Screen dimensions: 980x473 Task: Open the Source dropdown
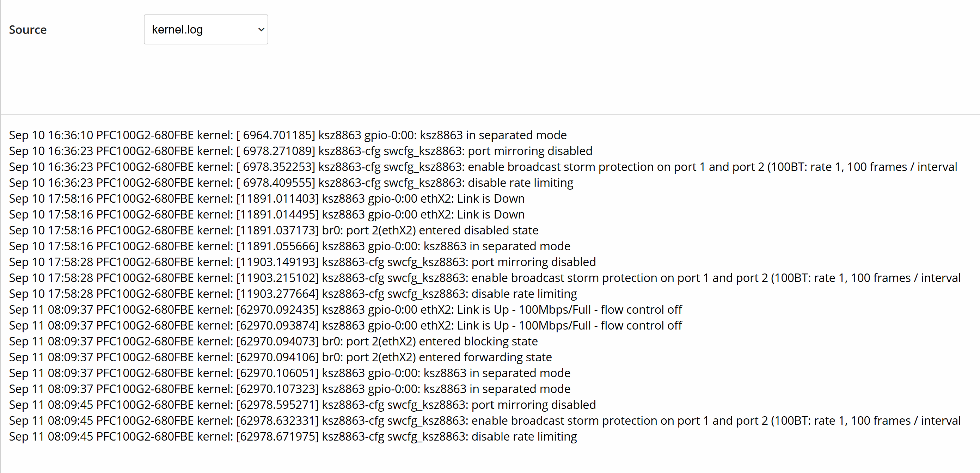click(x=206, y=29)
